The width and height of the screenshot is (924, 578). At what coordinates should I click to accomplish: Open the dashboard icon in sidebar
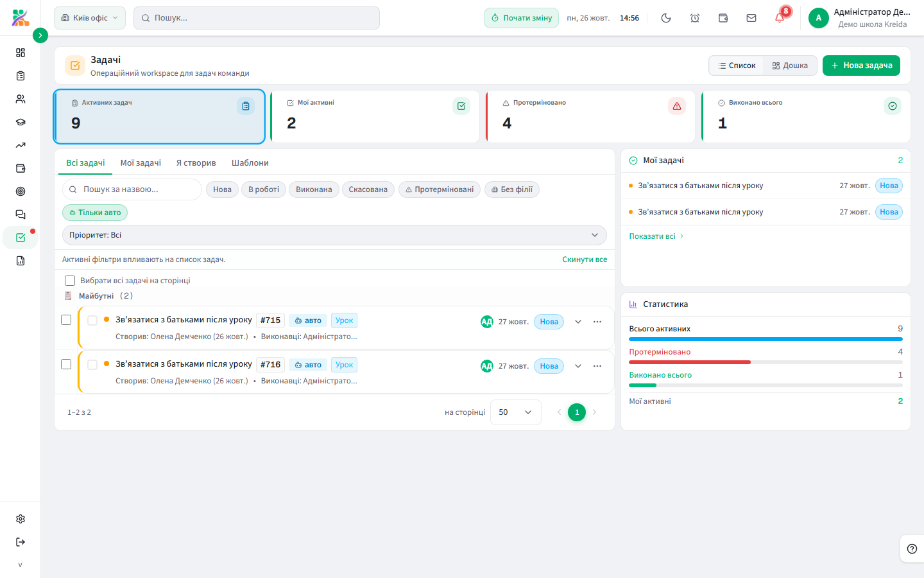21,53
